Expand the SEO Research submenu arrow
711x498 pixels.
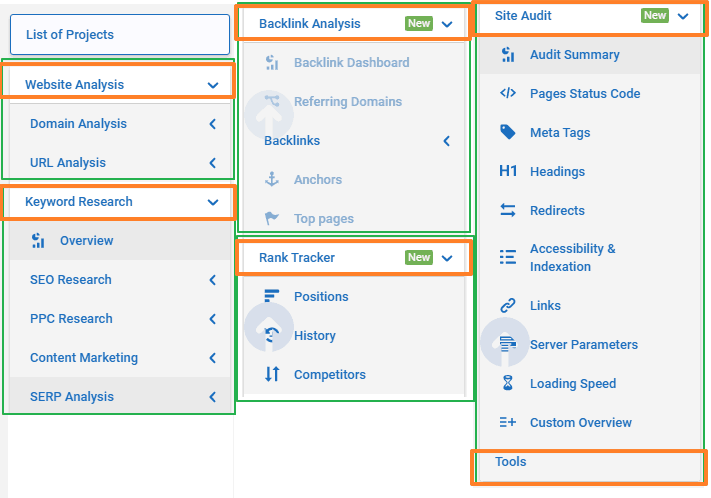pos(213,280)
